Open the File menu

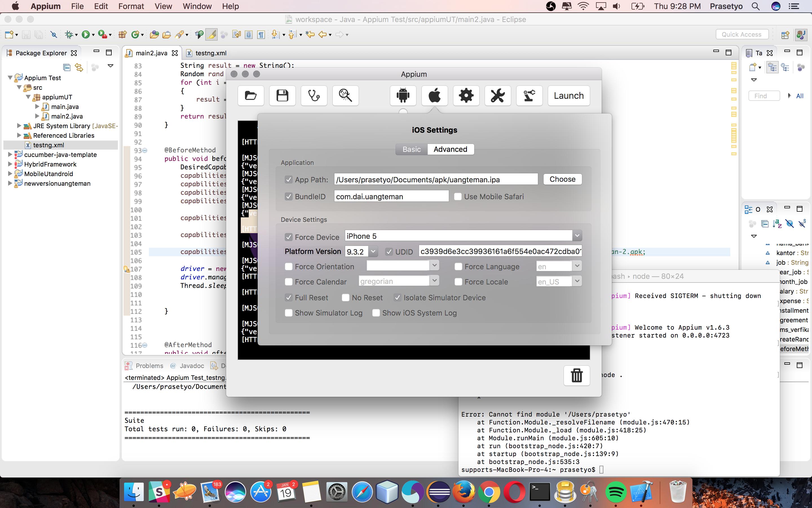[x=77, y=6]
